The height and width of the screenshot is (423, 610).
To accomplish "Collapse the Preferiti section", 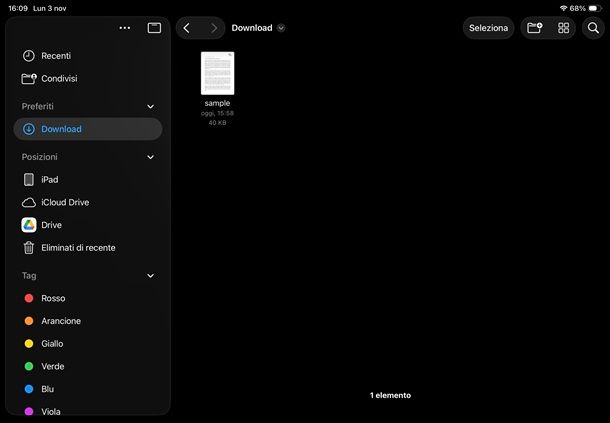I will pyautogui.click(x=151, y=107).
